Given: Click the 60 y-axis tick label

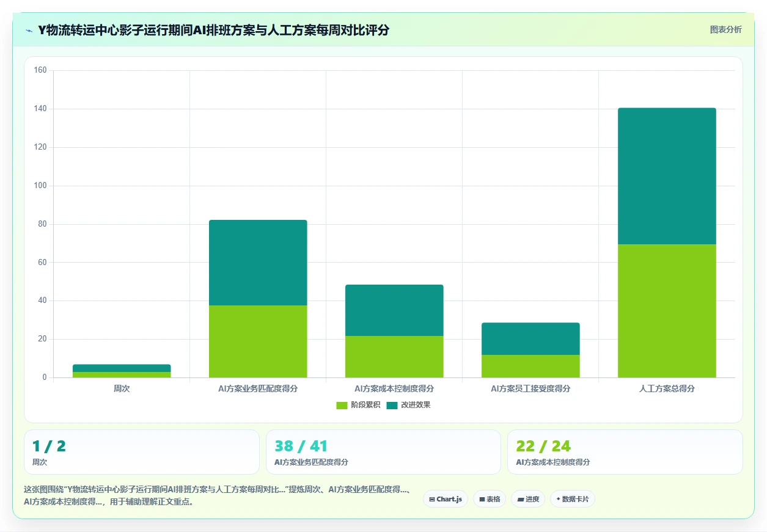Looking at the screenshot, I should point(42,263).
